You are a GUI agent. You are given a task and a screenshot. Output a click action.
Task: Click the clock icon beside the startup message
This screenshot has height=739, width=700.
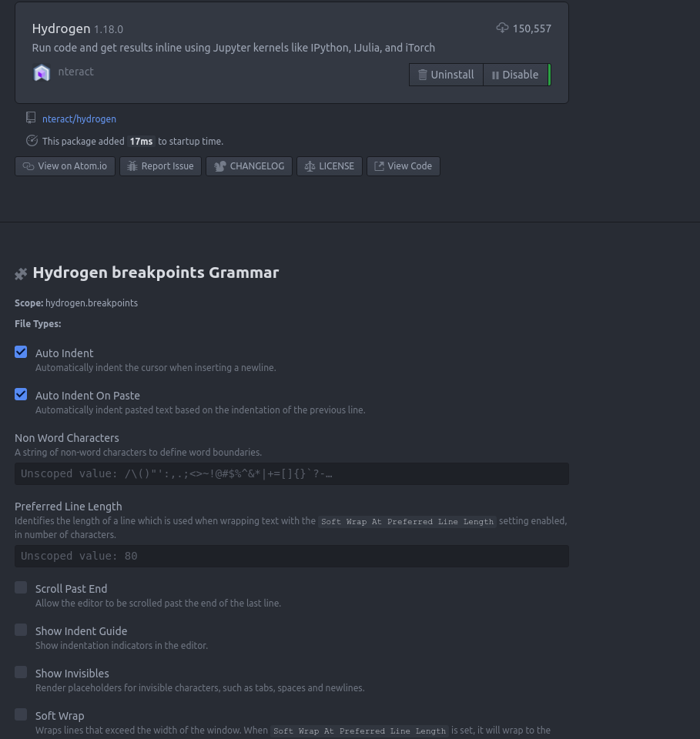click(32, 141)
